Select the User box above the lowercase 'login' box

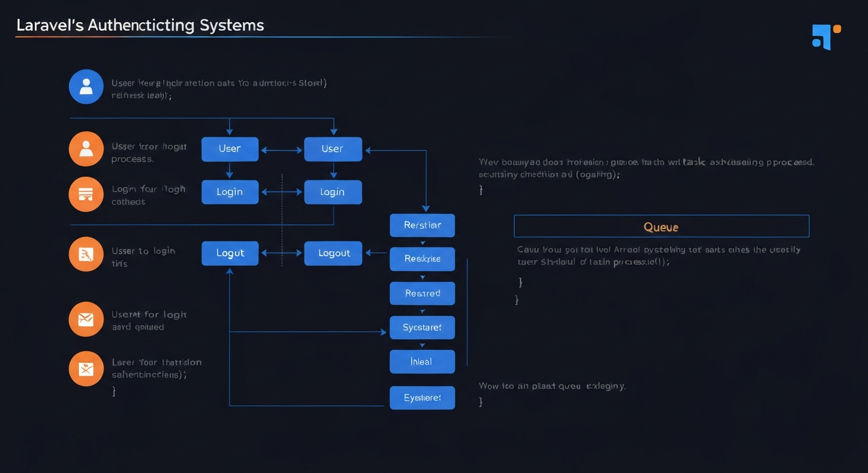[333, 149]
